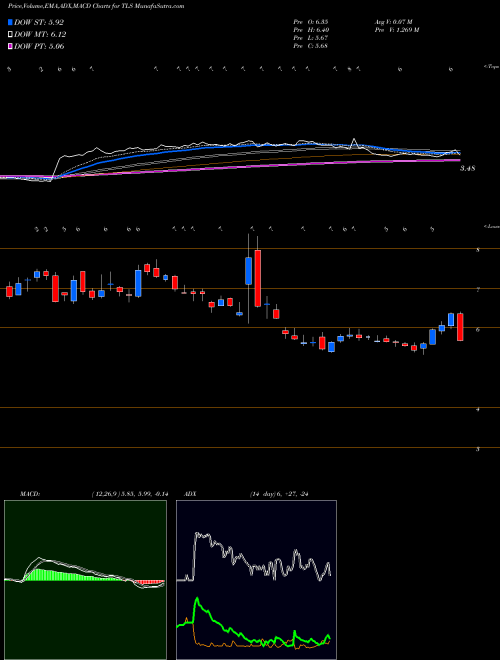The height and width of the screenshot is (660, 500).
Task: Open the dark blue ADX indicator chart
Action: pos(256,580)
